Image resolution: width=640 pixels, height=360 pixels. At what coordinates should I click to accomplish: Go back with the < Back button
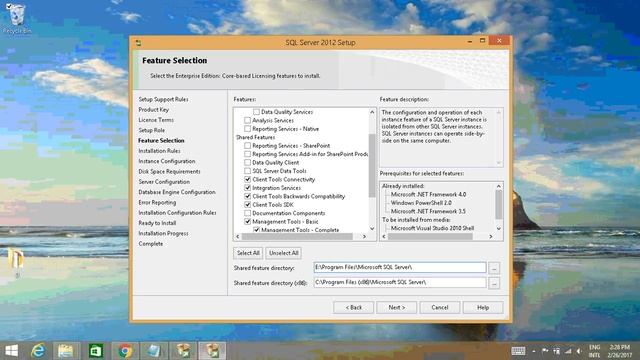click(353, 307)
